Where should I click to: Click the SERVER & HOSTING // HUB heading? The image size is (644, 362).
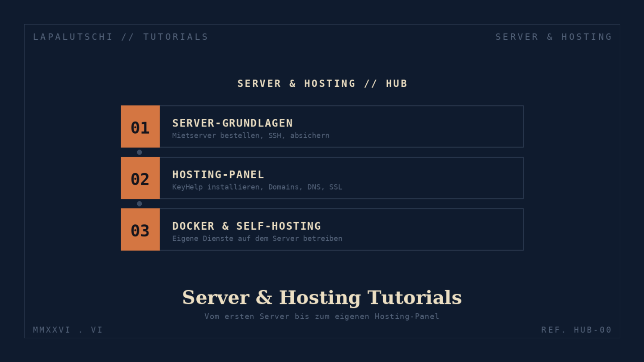pos(322,84)
